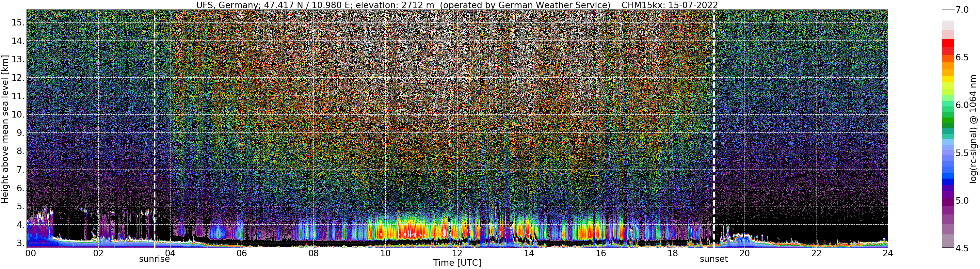Click the 20 tick on the time axis

(745, 253)
